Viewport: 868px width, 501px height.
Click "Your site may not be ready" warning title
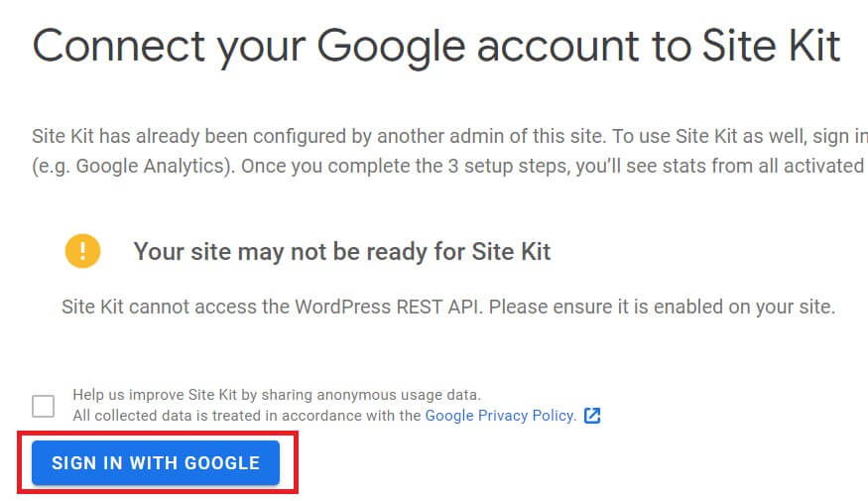point(342,252)
